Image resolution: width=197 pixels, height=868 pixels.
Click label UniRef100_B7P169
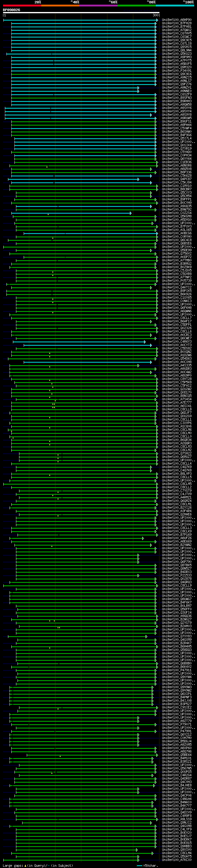(177, 535)
